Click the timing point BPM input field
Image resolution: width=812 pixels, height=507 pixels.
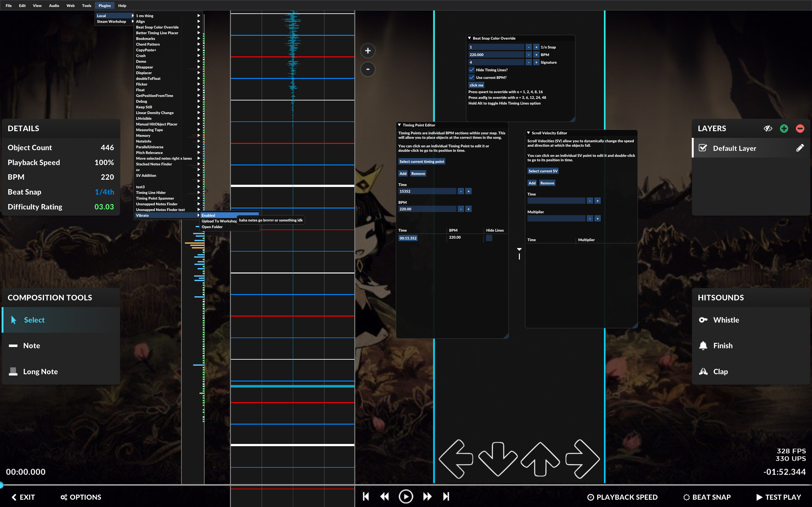coord(427,209)
